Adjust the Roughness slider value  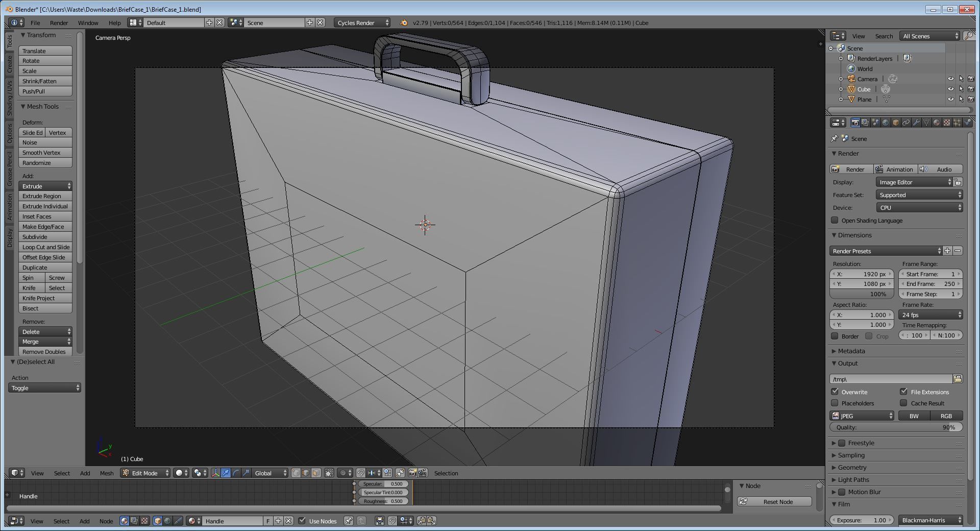pyautogui.click(x=383, y=501)
